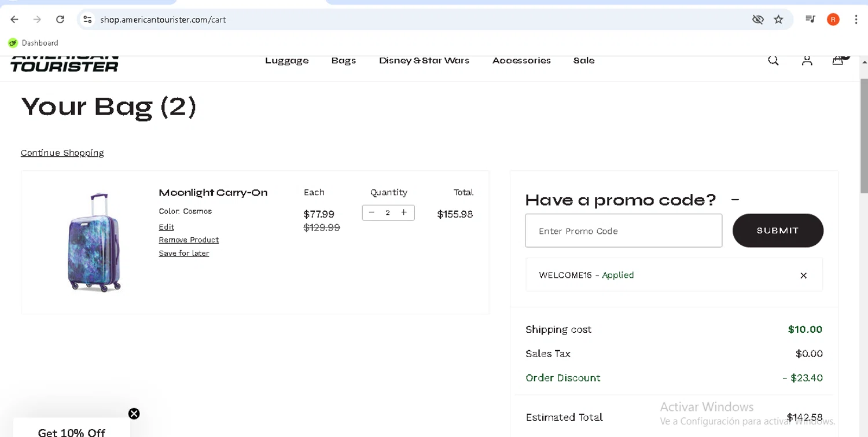868x437 pixels.
Task: Click the Your Bag (2) heading
Action: (109, 107)
